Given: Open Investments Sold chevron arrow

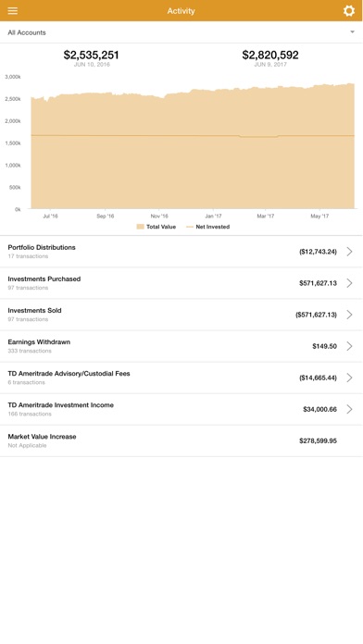Looking at the screenshot, I should coord(349,315).
